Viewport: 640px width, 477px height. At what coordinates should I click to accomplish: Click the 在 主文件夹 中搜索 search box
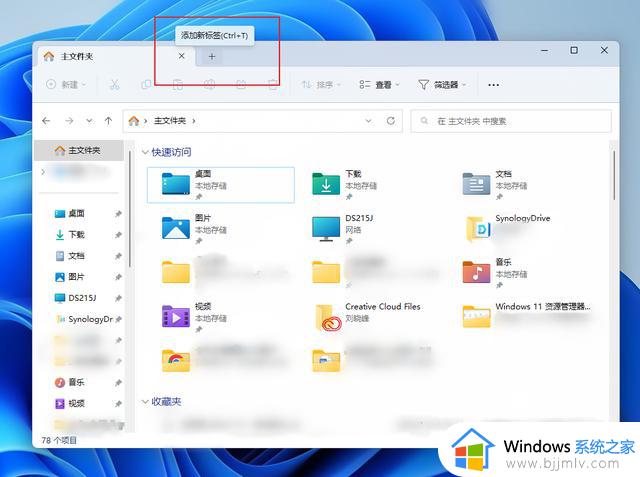(x=511, y=121)
